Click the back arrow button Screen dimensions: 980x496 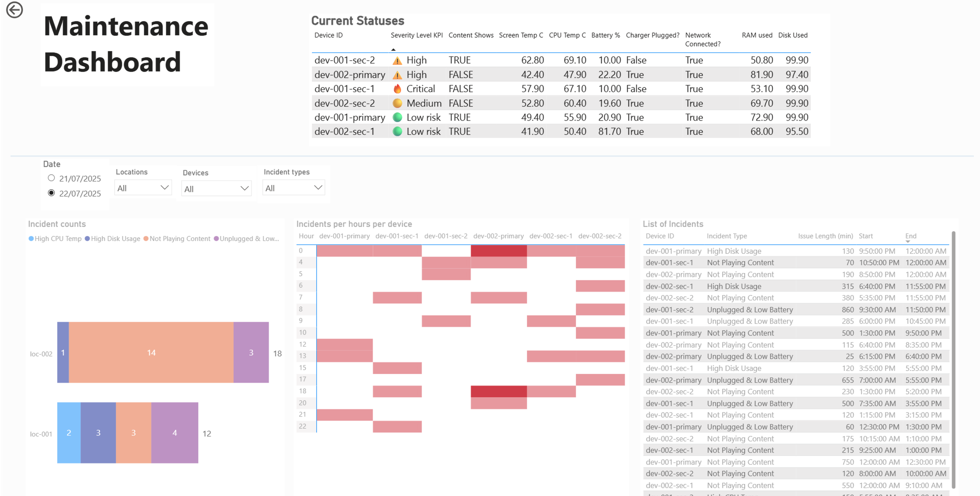[x=15, y=10]
